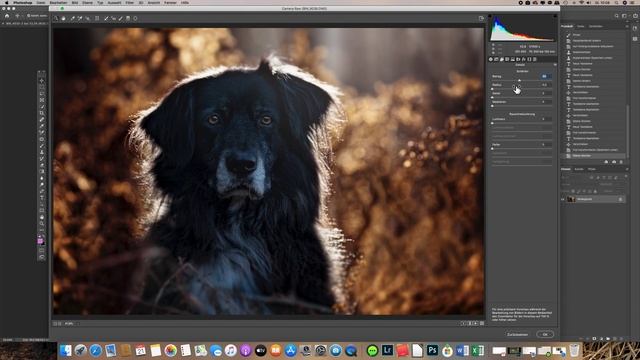The width and height of the screenshot is (640, 360).
Task: Select the Spot Removal tool
Action: 106,18
